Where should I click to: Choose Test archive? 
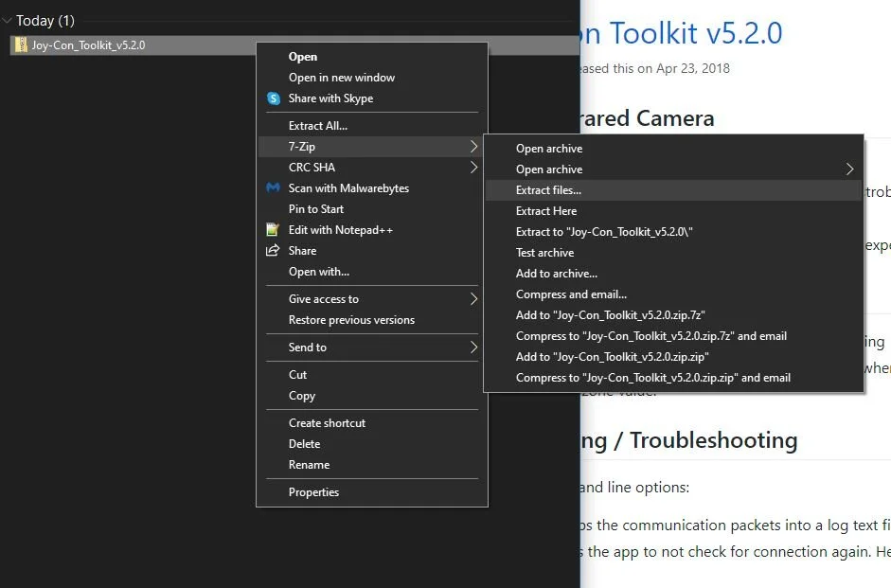[673, 253]
